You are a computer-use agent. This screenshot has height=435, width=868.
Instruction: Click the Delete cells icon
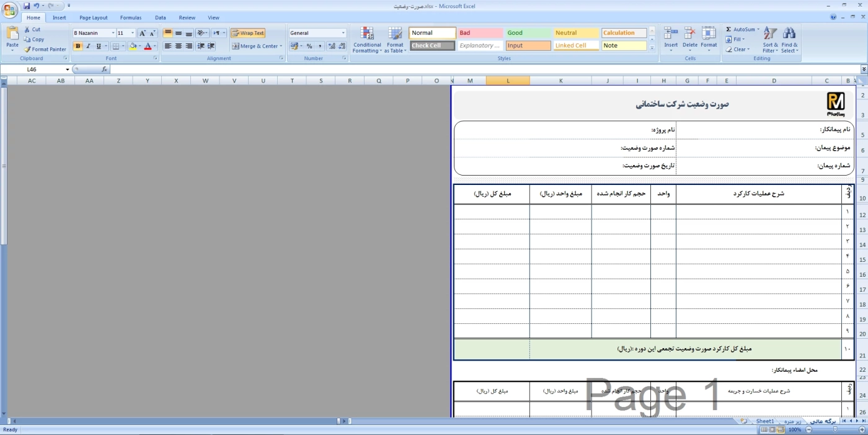[x=690, y=34]
